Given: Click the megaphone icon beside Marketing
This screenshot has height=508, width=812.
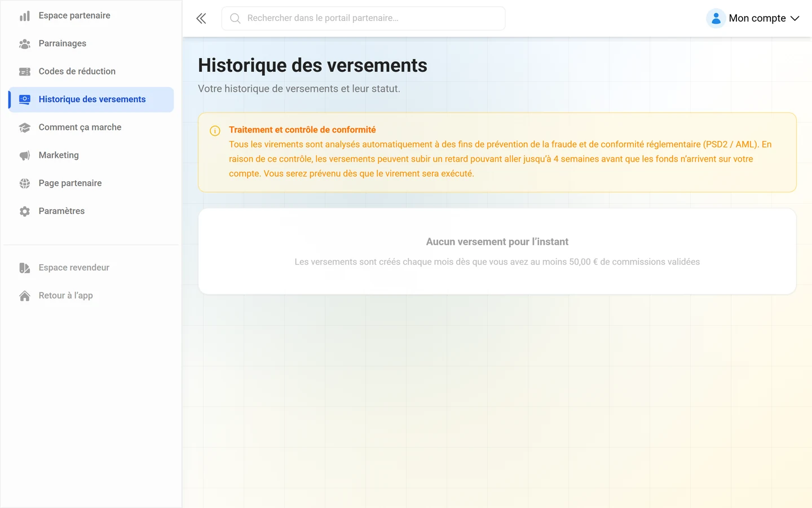Looking at the screenshot, I should 25,155.
